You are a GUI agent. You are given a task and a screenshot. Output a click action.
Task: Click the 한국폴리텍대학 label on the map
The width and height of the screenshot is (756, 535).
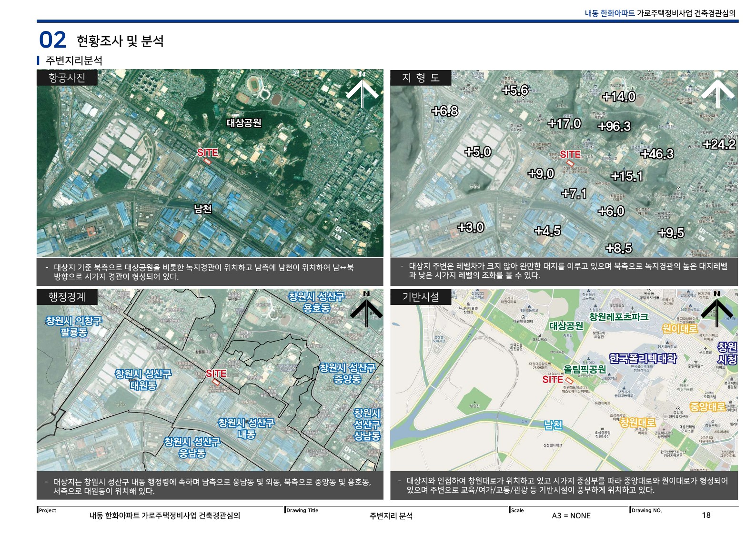tap(643, 358)
